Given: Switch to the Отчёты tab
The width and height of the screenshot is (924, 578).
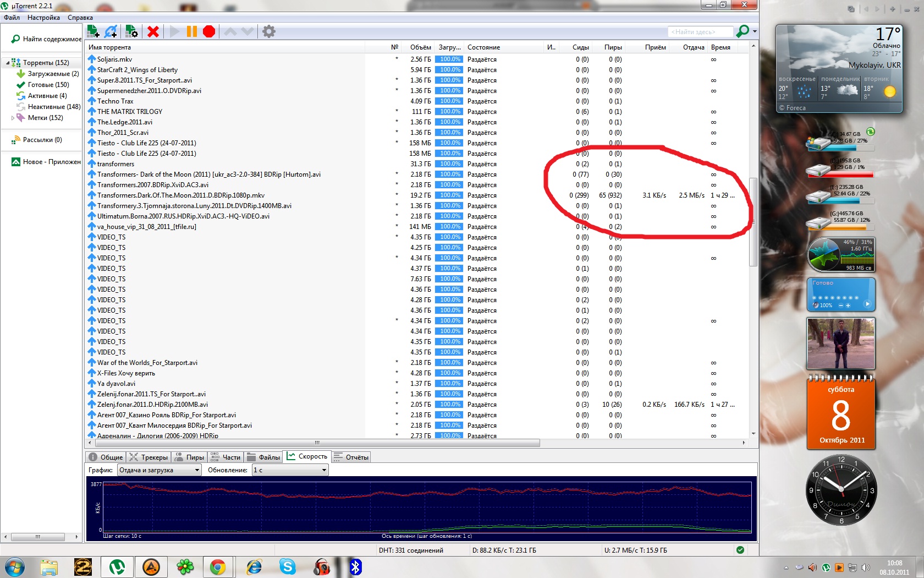Looking at the screenshot, I should click(x=351, y=457).
